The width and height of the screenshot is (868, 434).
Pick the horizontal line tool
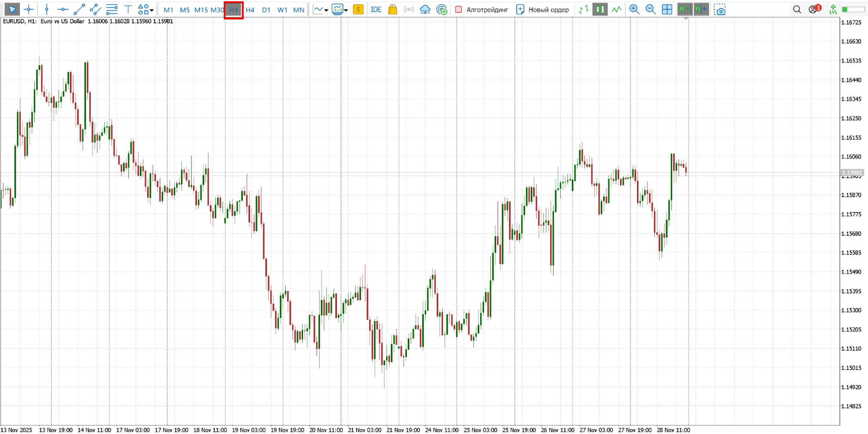pos(63,9)
